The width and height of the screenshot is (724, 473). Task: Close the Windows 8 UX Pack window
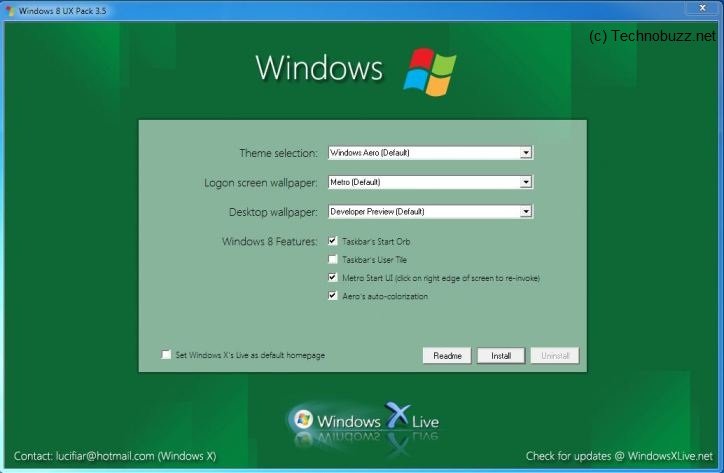[702, 7]
